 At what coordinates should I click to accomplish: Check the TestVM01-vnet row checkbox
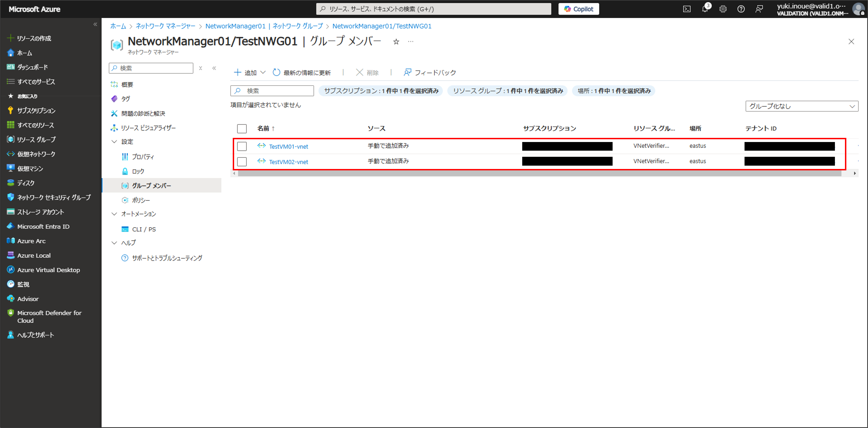[242, 146]
